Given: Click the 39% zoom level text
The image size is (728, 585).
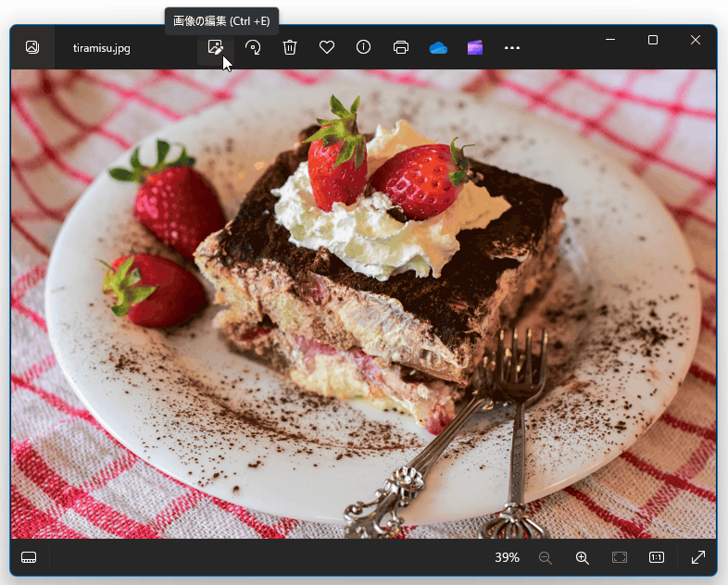Looking at the screenshot, I should 507,557.
